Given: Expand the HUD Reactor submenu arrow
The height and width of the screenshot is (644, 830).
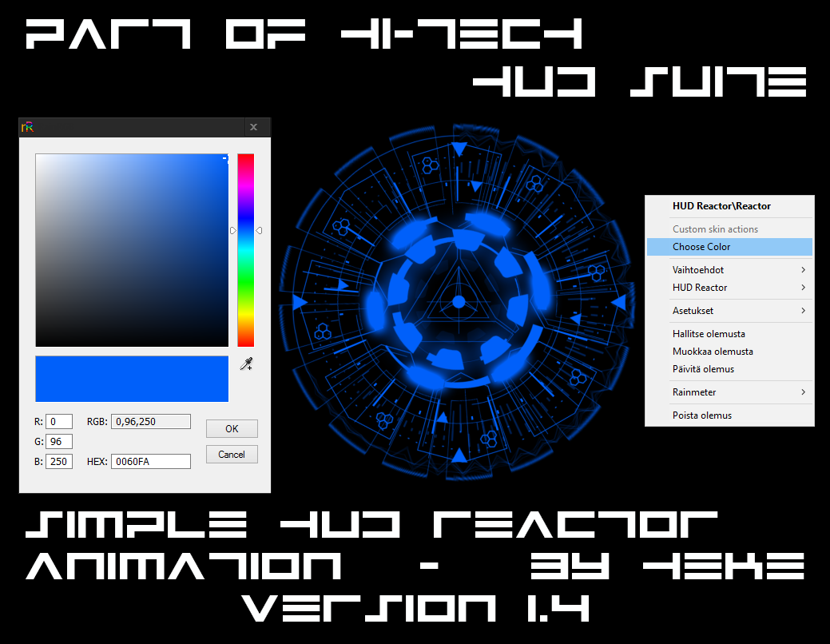Looking at the screenshot, I should coord(803,288).
